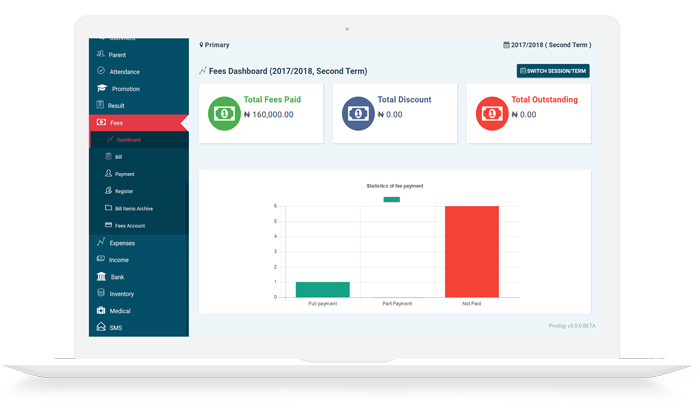The height and width of the screenshot is (410, 700).
Task: Click the Medical kit icon in sidebar
Action: pyautogui.click(x=101, y=310)
